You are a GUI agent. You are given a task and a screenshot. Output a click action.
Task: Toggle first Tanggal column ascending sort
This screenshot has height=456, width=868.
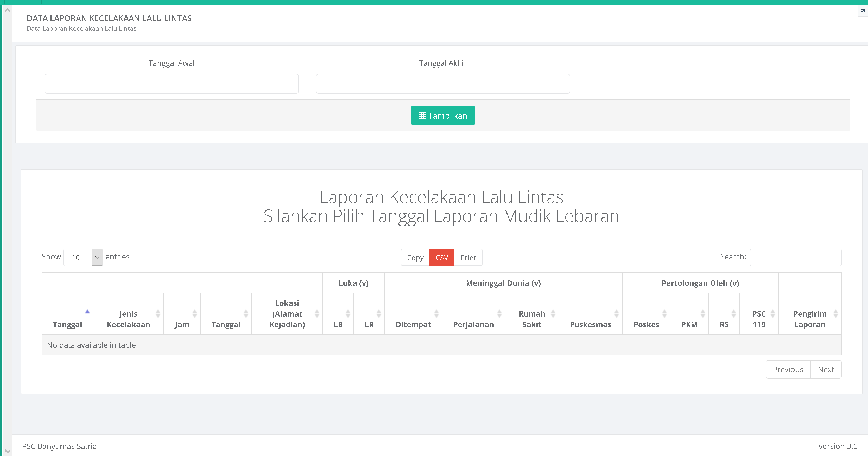(x=87, y=312)
